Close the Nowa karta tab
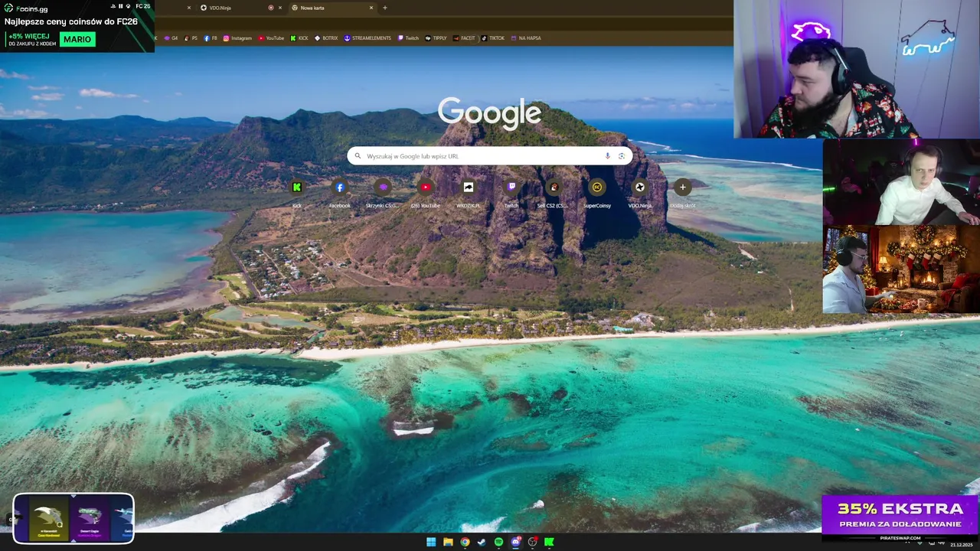980x551 pixels. point(371,8)
